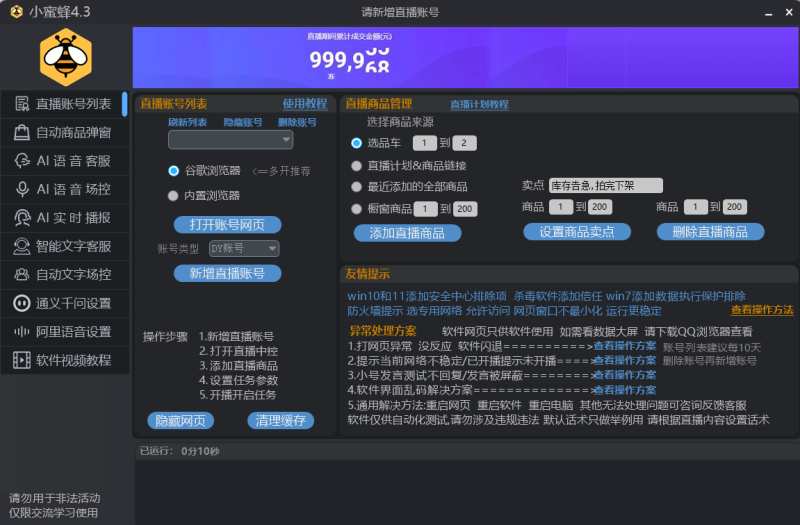Viewport: 800px width, 525px height.
Task: Minimize the 小蜜蜂 window
Action: click(768, 13)
